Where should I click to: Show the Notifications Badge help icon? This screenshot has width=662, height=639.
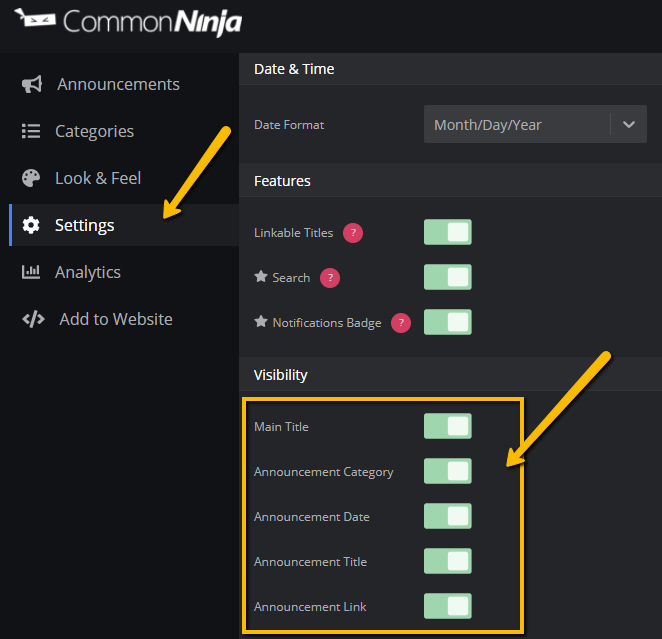point(401,323)
